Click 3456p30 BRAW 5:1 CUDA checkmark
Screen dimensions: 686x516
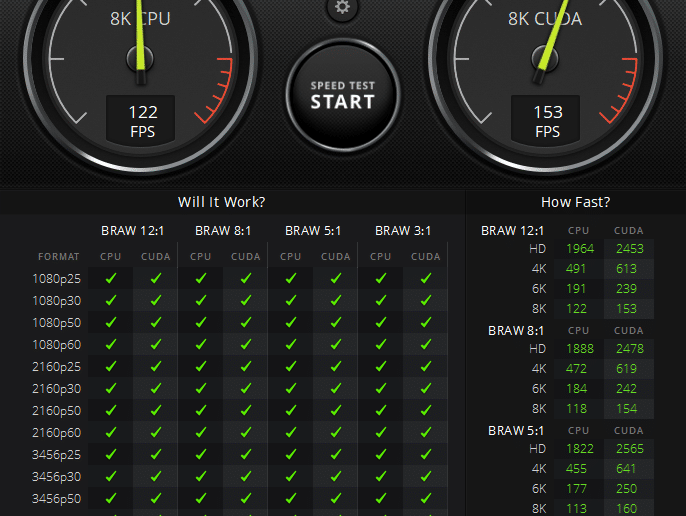336,476
